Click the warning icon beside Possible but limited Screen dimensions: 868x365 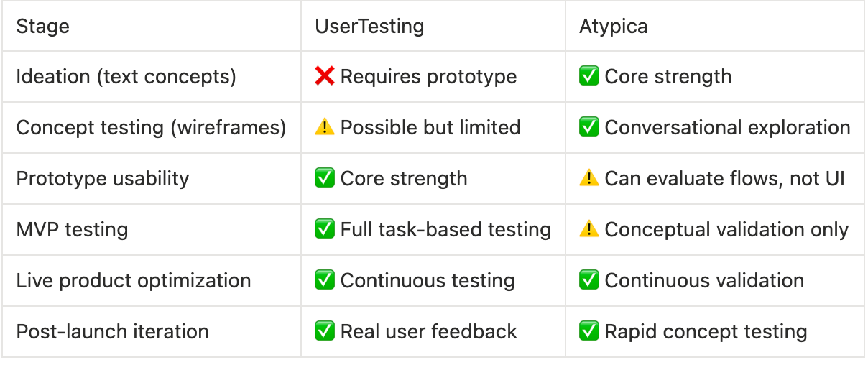coord(325,127)
